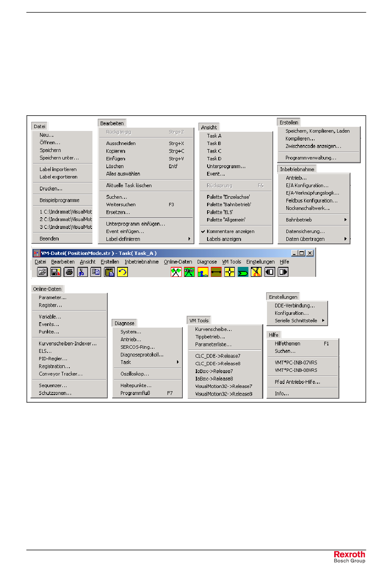Open Online-Daten in the menu bar
The height and width of the screenshot is (566, 392).
pos(178,262)
